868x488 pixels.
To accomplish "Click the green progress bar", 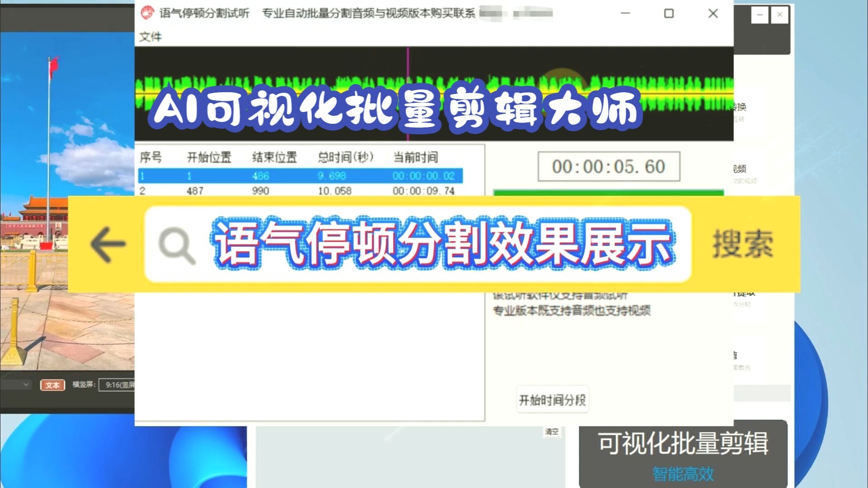I will pyautogui.click(x=609, y=193).
